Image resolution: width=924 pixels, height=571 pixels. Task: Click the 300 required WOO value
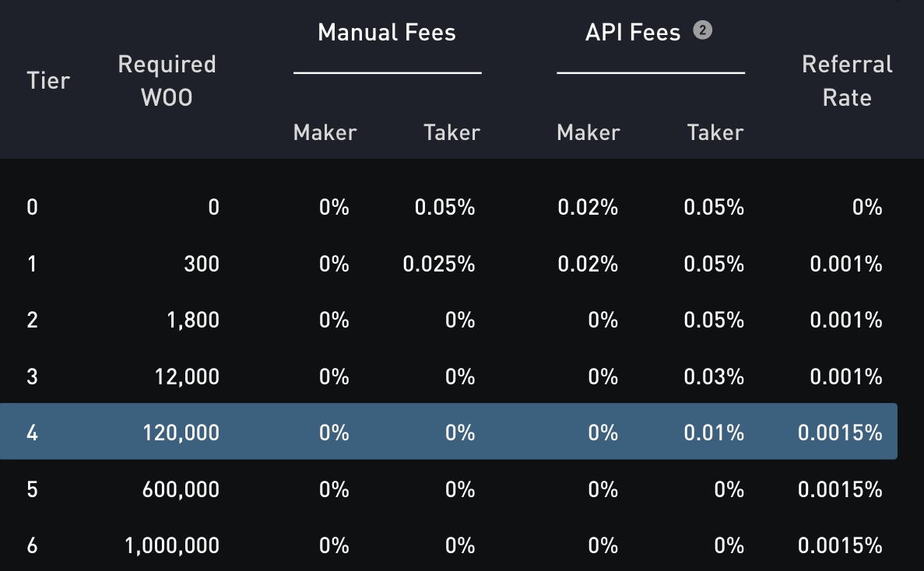tap(202, 264)
